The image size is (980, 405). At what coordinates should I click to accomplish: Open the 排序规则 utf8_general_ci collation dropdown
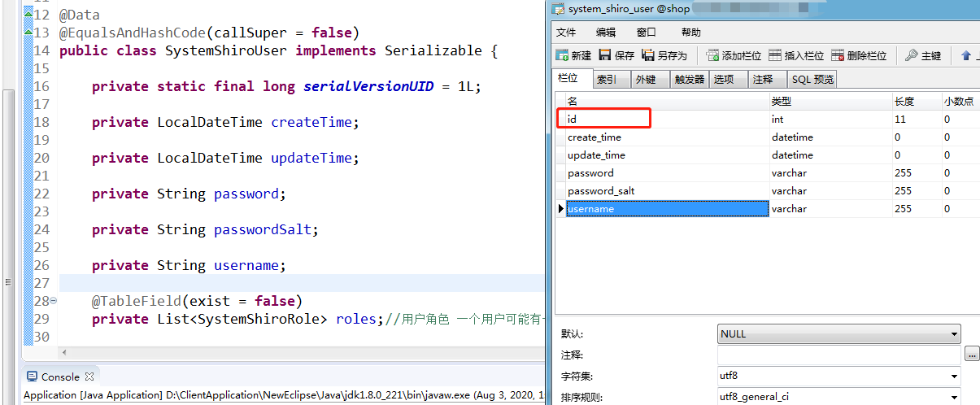tap(954, 398)
